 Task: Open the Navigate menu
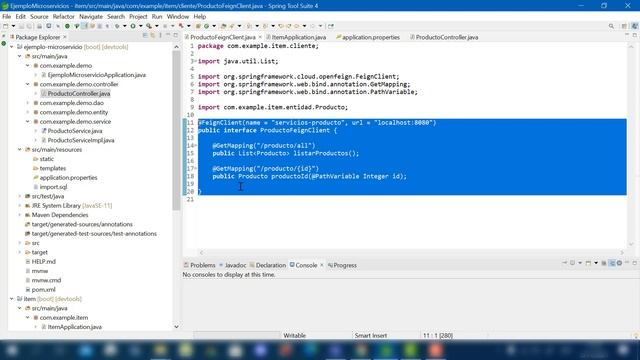pyautogui.click(x=91, y=16)
